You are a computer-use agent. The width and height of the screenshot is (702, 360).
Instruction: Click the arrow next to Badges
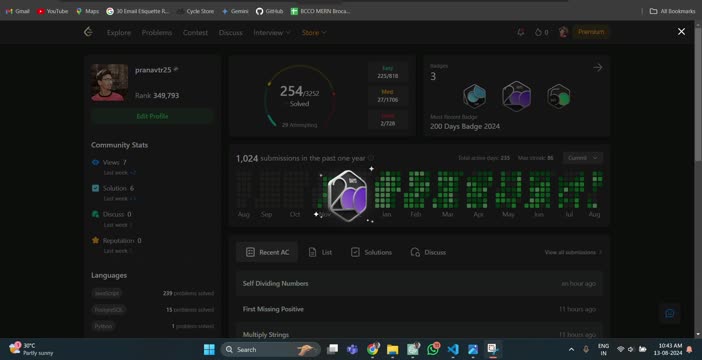[x=598, y=67]
